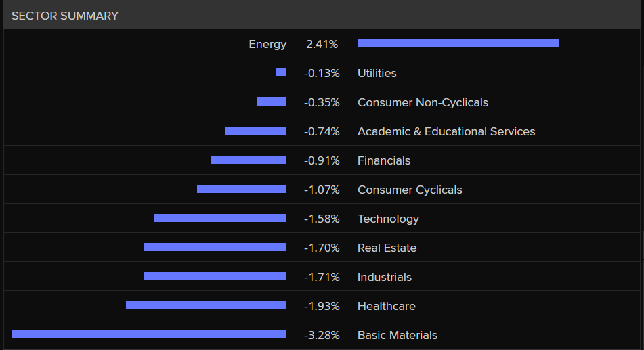Click the -1.71% Industrials value
The width and height of the screenshot is (644, 350).
pos(322,277)
